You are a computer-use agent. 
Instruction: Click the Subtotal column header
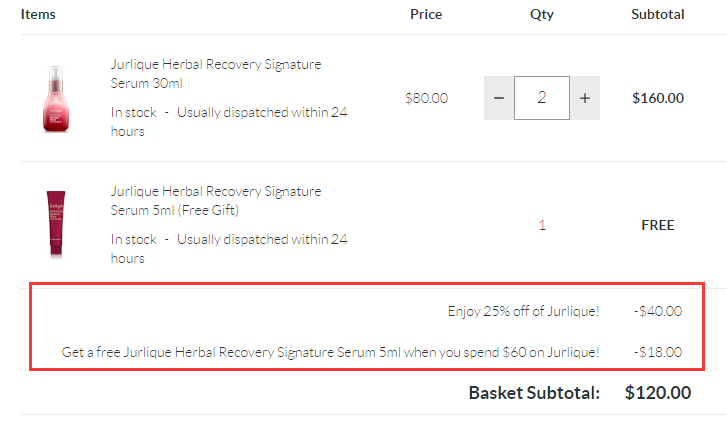(x=658, y=15)
